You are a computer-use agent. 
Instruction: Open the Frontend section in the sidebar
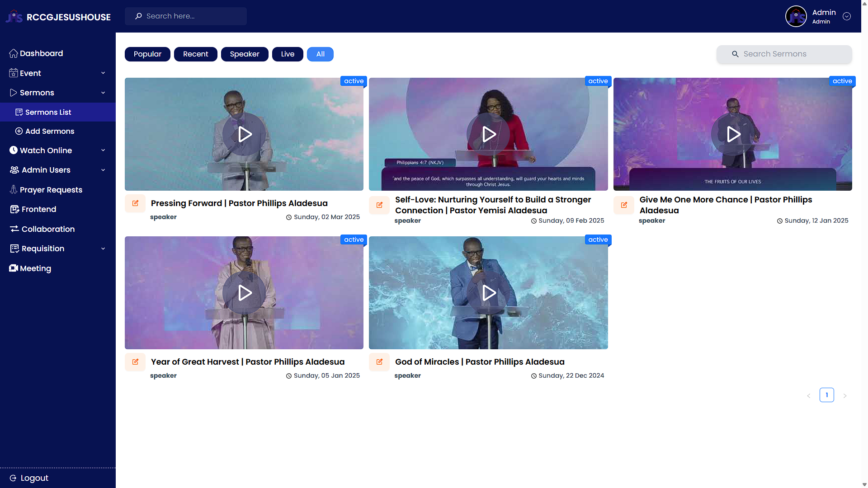[x=38, y=209]
